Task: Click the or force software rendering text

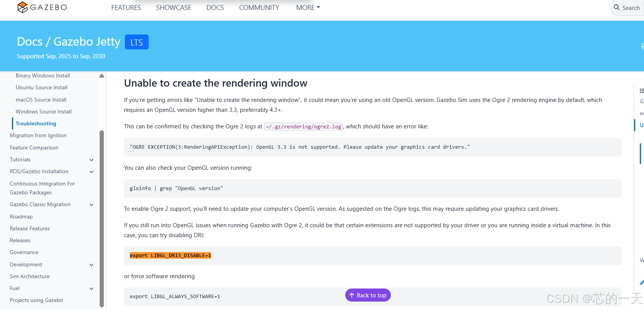Action: click(159, 276)
